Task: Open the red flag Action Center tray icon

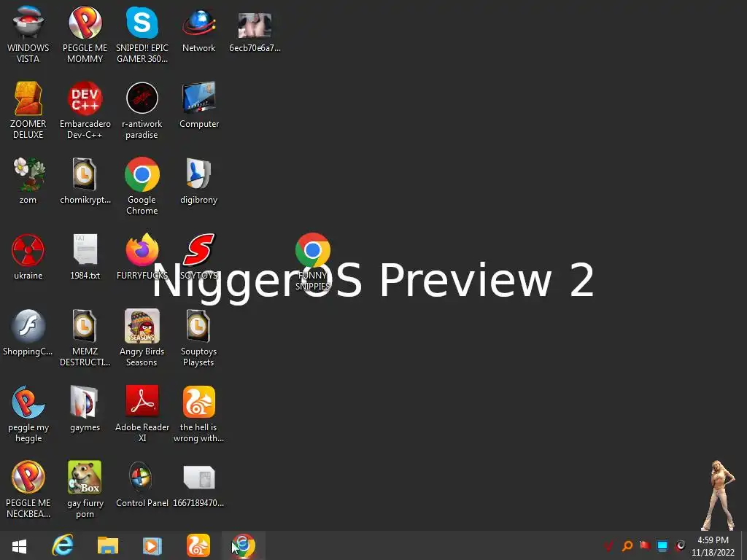Action: (645, 545)
